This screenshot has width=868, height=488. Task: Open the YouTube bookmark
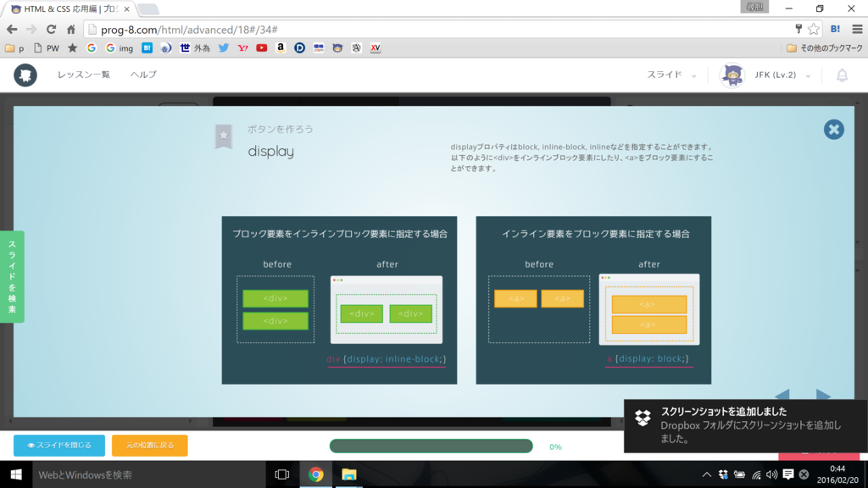click(262, 48)
